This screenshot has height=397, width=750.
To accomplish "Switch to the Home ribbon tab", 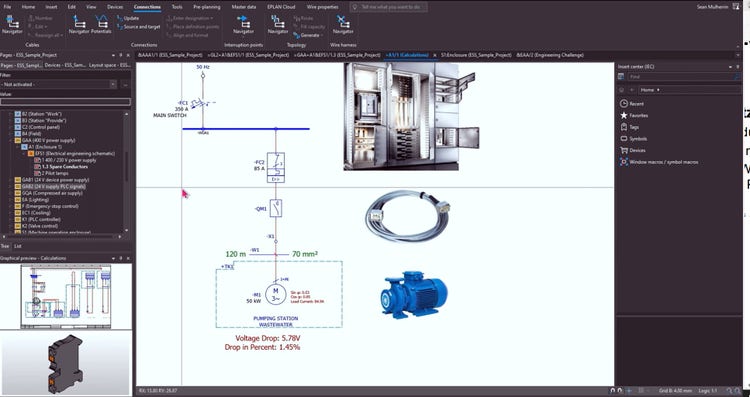I will (x=28, y=7).
